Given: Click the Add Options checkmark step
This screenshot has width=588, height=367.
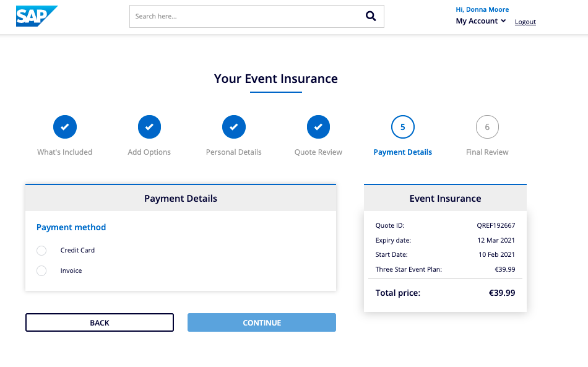Looking at the screenshot, I should tap(149, 127).
